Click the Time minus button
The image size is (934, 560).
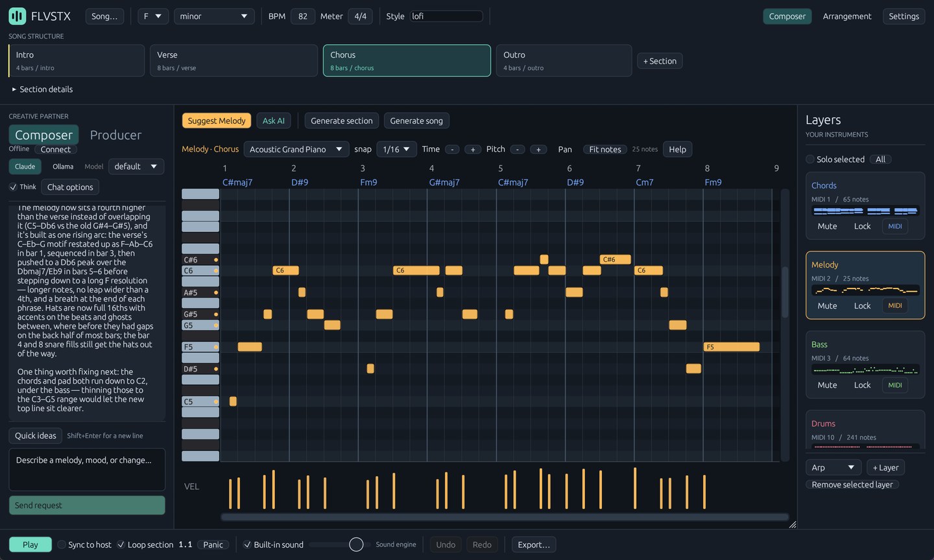point(452,150)
